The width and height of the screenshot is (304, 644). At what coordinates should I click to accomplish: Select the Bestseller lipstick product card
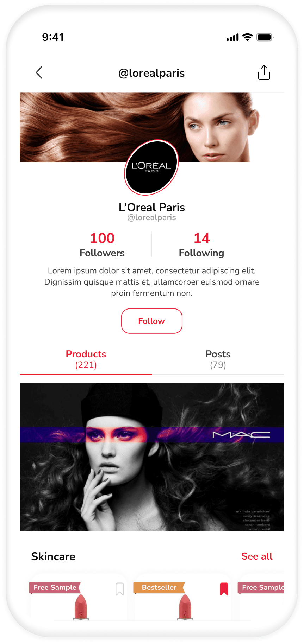[x=183, y=598]
